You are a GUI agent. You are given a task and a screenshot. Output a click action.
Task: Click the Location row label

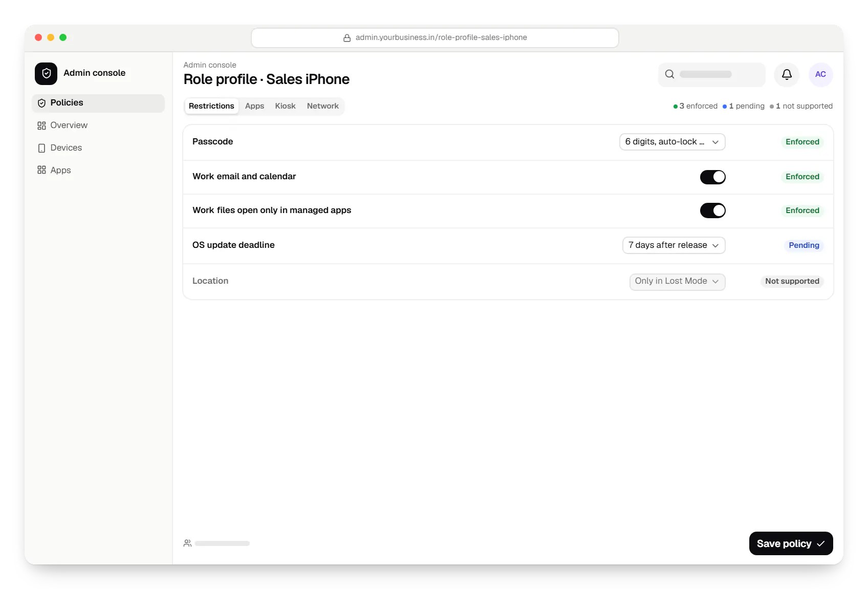(210, 281)
